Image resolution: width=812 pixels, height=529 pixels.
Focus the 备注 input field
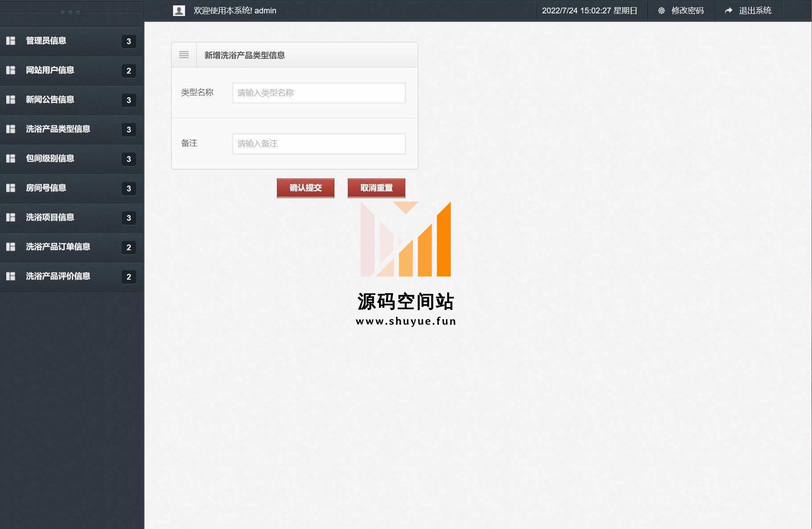(319, 144)
